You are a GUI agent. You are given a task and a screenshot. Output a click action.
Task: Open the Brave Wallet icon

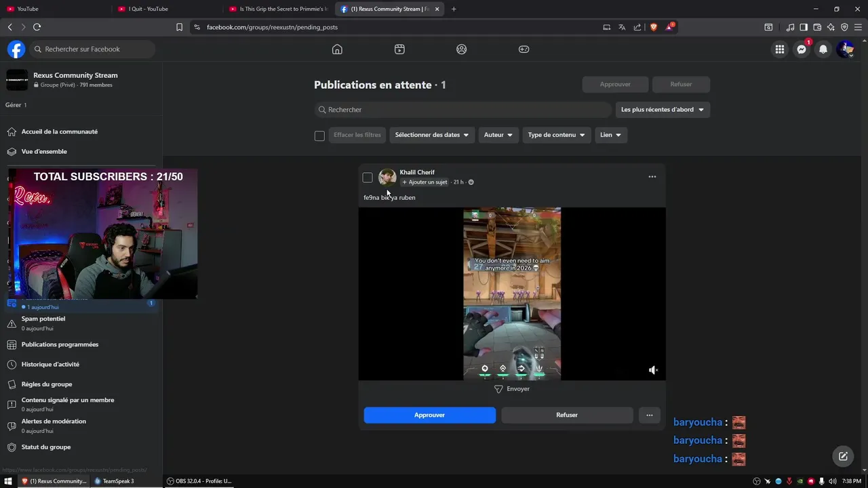coord(817,27)
